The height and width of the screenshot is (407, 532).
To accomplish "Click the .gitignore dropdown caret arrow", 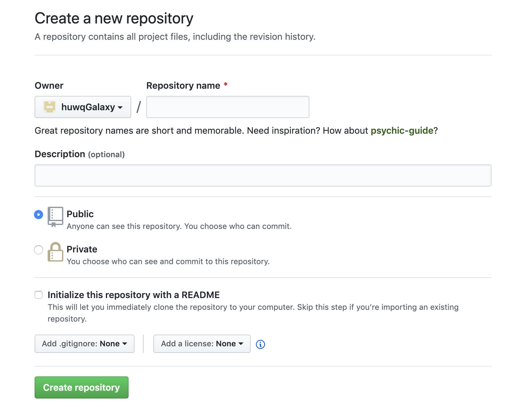I will pyautogui.click(x=125, y=344).
